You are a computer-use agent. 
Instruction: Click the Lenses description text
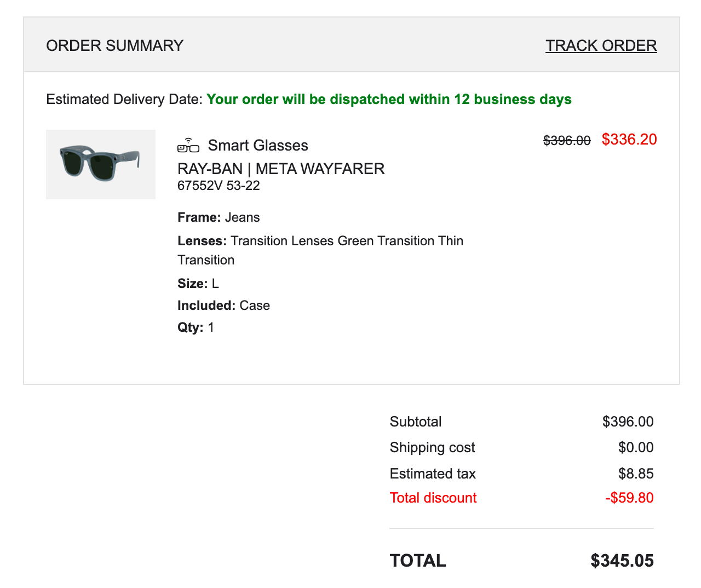click(x=320, y=241)
